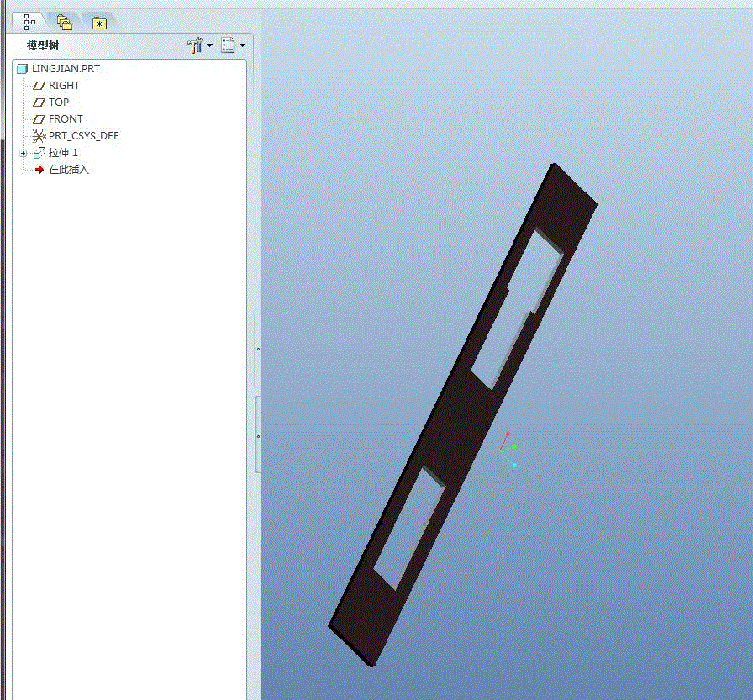
Task: Click the PRT_CSYS_DEF coordinate system icon
Action: (39, 136)
